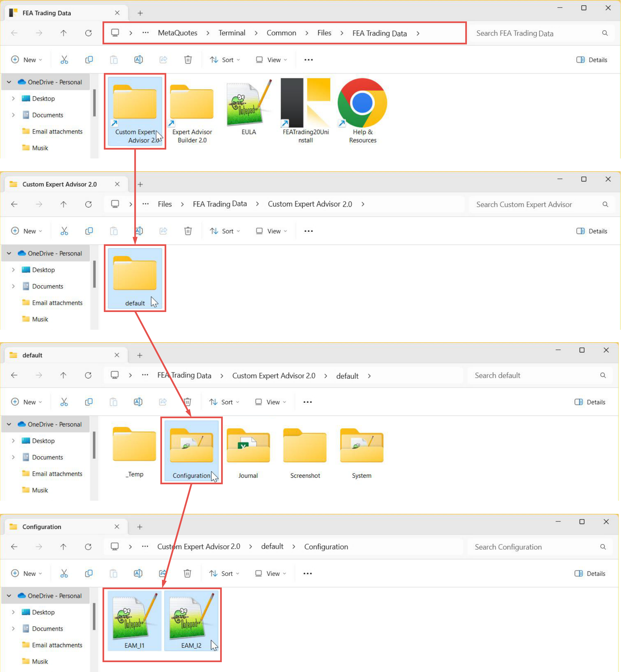Click sidebar scrollbar in FEA Trading Data window
621x672 pixels.
94,103
